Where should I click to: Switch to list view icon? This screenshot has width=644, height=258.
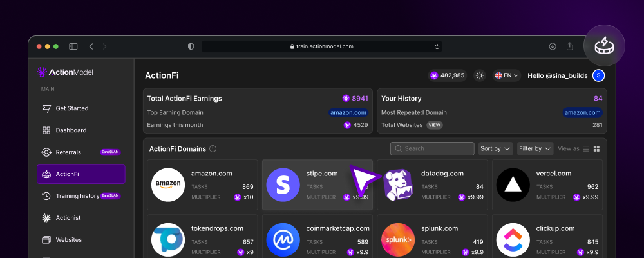coord(586,148)
